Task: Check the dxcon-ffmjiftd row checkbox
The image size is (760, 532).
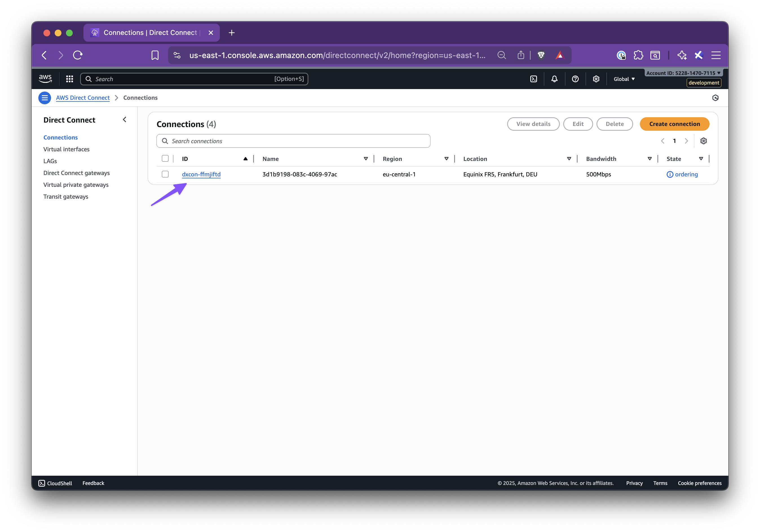Action: click(165, 174)
